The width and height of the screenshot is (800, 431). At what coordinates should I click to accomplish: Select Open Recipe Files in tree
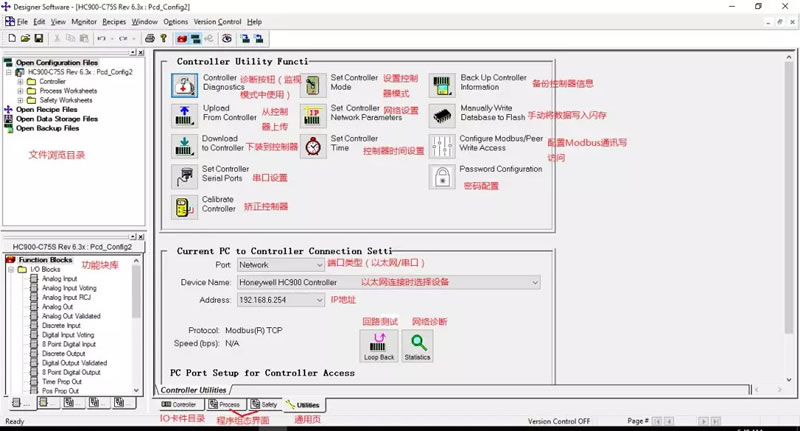click(46, 110)
